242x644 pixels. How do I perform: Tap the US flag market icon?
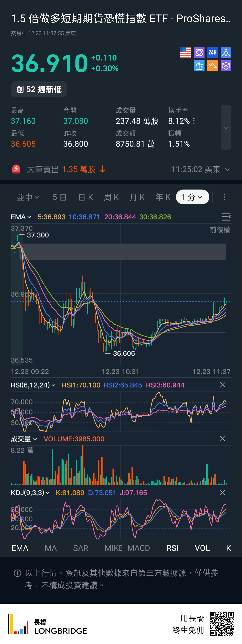click(186, 52)
